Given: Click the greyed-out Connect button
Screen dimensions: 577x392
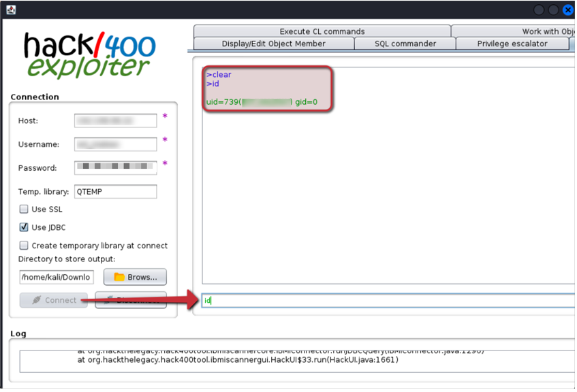Looking at the screenshot, I should pyautogui.click(x=54, y=300).
